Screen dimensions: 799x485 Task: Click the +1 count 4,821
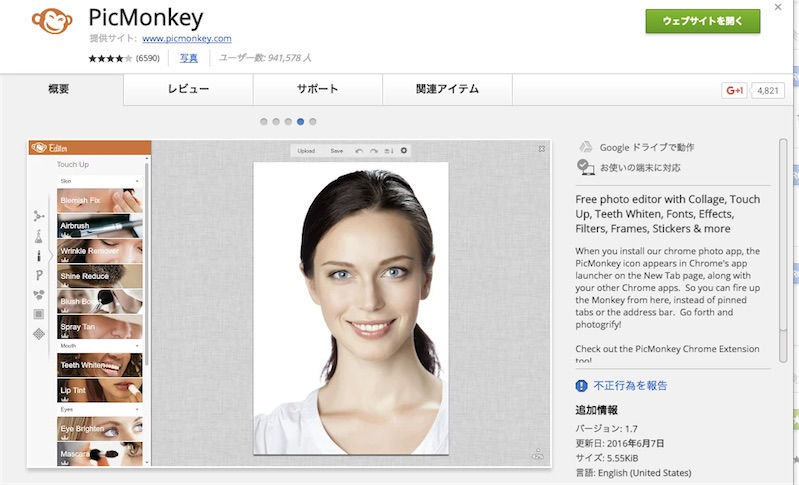click(x=767, y=90)
